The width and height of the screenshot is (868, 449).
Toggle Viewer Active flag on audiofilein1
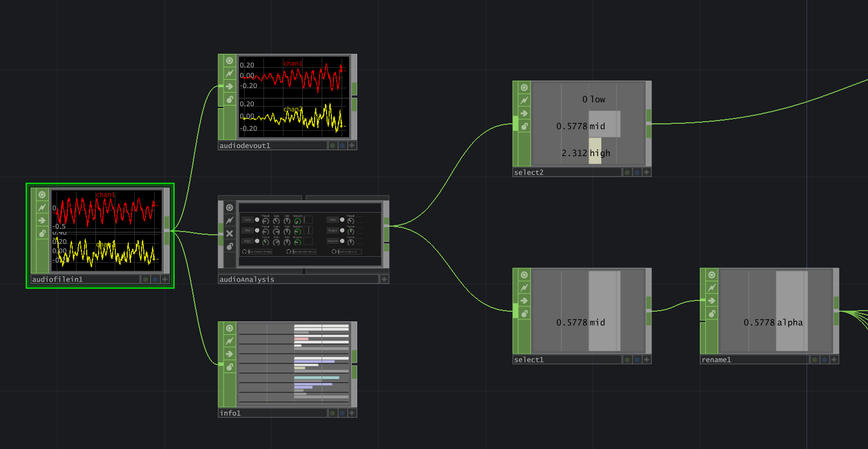click(x=42, y=194)
